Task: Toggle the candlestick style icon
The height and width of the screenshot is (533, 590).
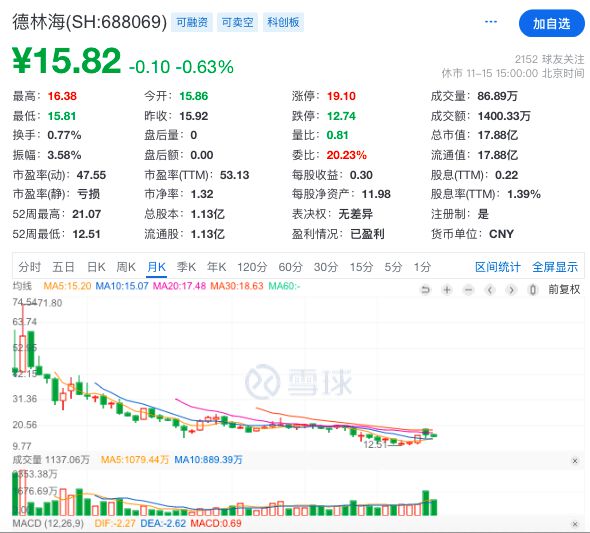Action: (x=532, y=290)
